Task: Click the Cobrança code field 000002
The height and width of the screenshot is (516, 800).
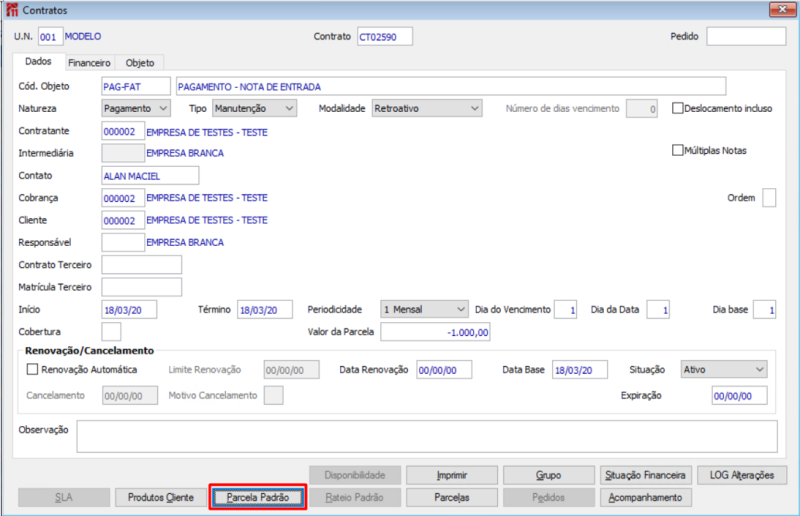Action: pos(123,198)
